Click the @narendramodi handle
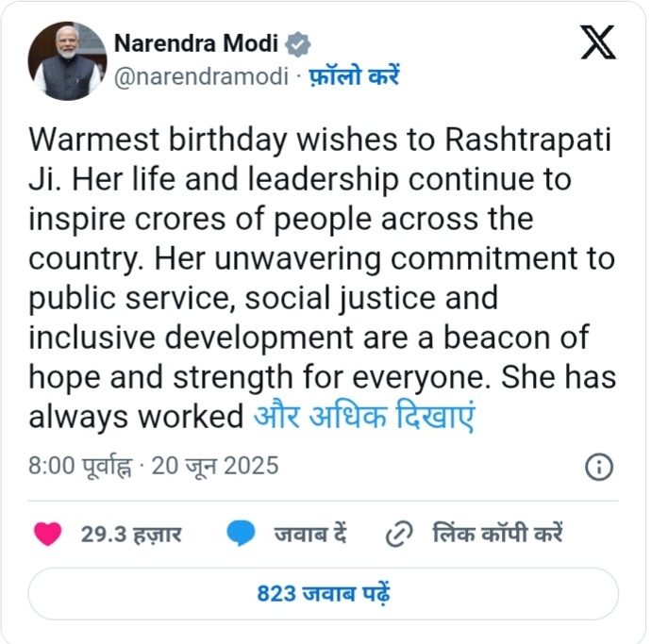The width and height of the screenshot is (651, 644). (x=201, y=76)
